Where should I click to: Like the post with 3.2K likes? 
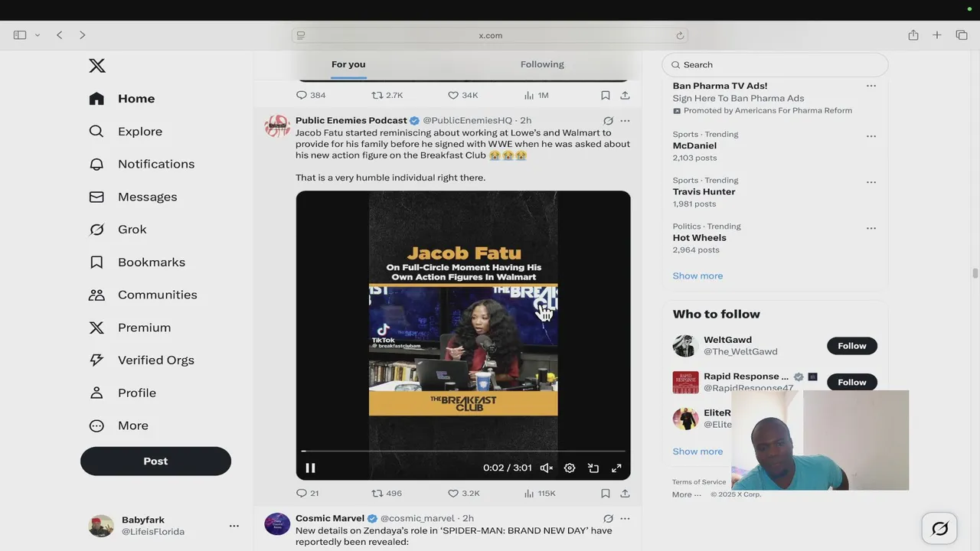pyautogui.click(x=464, y=494)
